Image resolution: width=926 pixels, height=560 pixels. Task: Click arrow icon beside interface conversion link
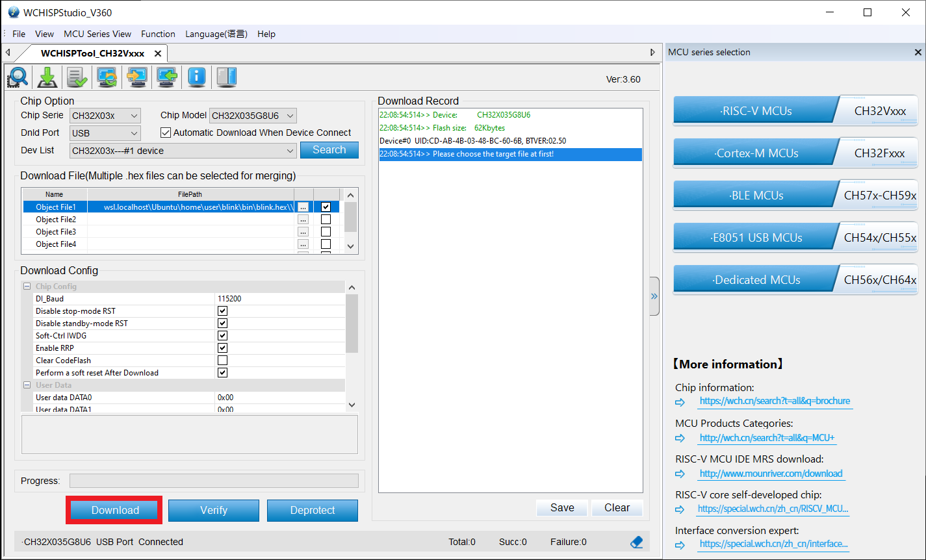(680, 545)
